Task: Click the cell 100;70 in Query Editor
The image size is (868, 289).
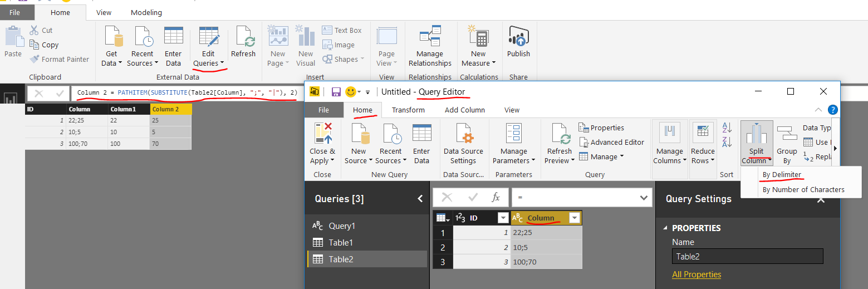Action: pos(546,262)
